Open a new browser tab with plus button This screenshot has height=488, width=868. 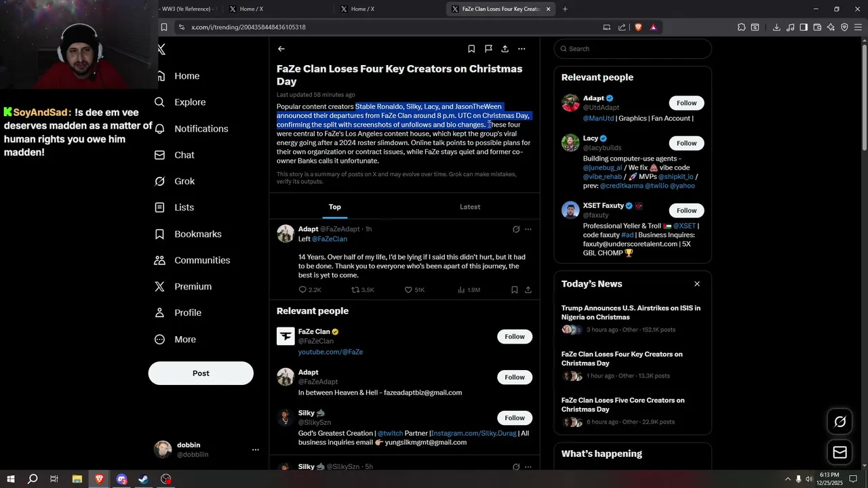pyautogui.click(x=565, y=9)
